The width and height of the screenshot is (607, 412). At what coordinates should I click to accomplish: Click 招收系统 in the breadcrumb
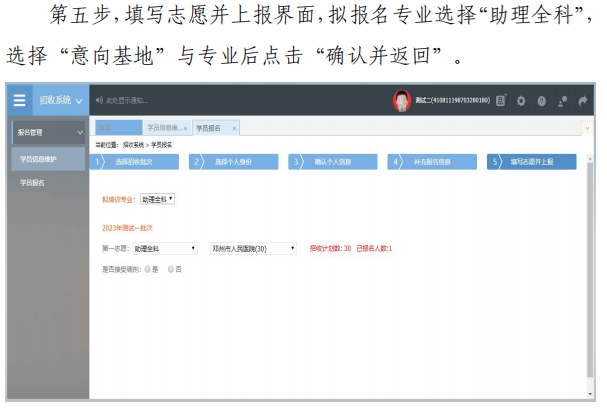coord(134,145)
